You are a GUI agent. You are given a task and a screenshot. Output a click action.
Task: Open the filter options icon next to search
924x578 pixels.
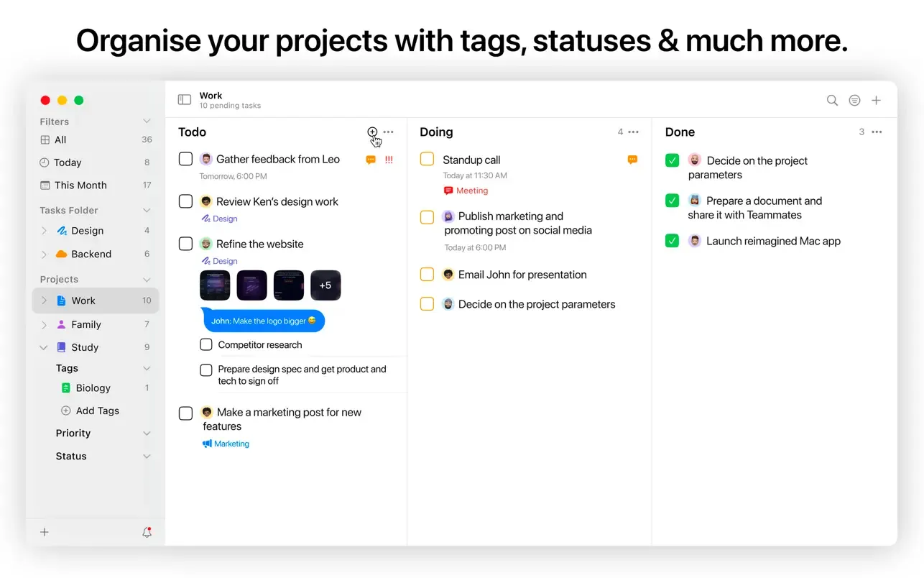(x=854, y=100)
